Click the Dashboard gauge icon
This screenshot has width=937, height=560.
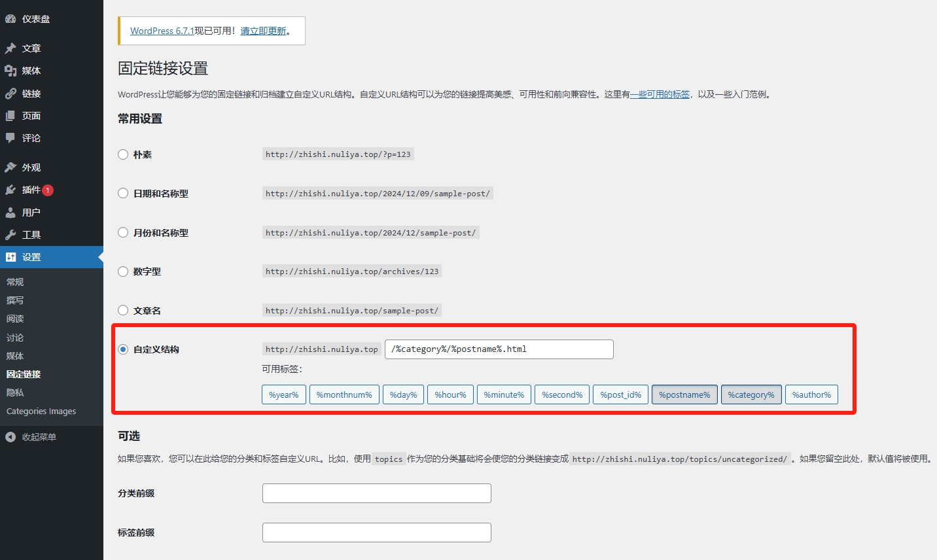tap(10, 19)
